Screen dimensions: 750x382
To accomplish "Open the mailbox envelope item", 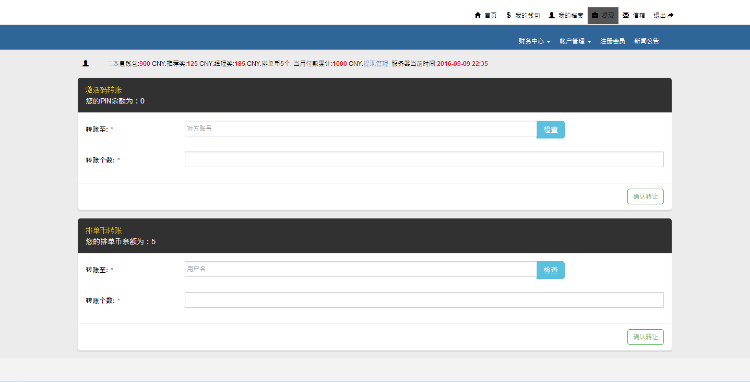I will pos(634,15).
